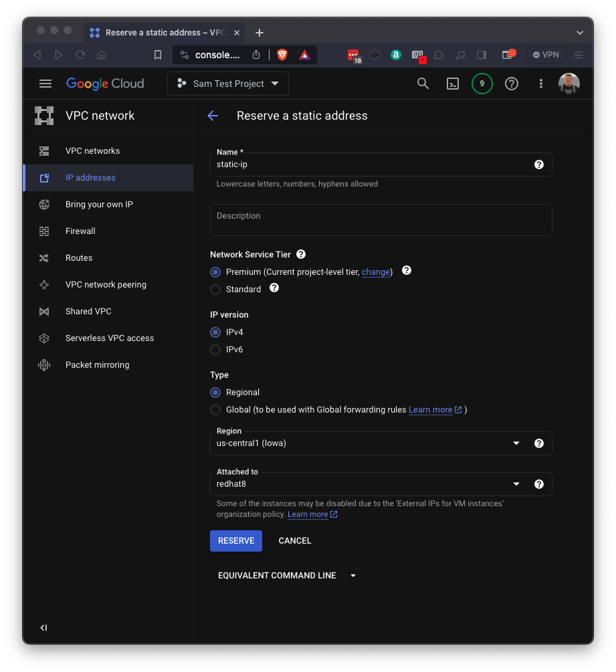This screenshot has height=672, width=616.
Task: Open the three-dot settings menu
Action: (541, 84)
